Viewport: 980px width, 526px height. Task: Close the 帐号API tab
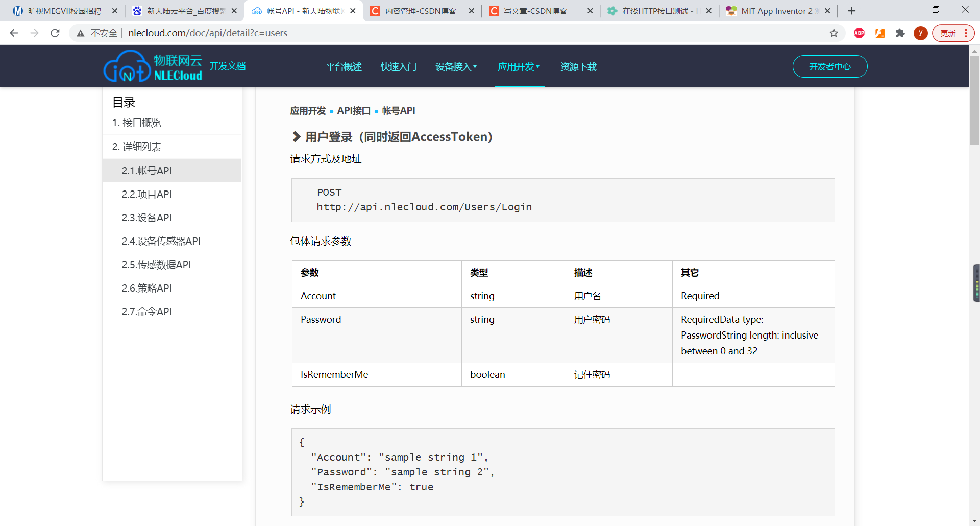(x=353, y=11)
